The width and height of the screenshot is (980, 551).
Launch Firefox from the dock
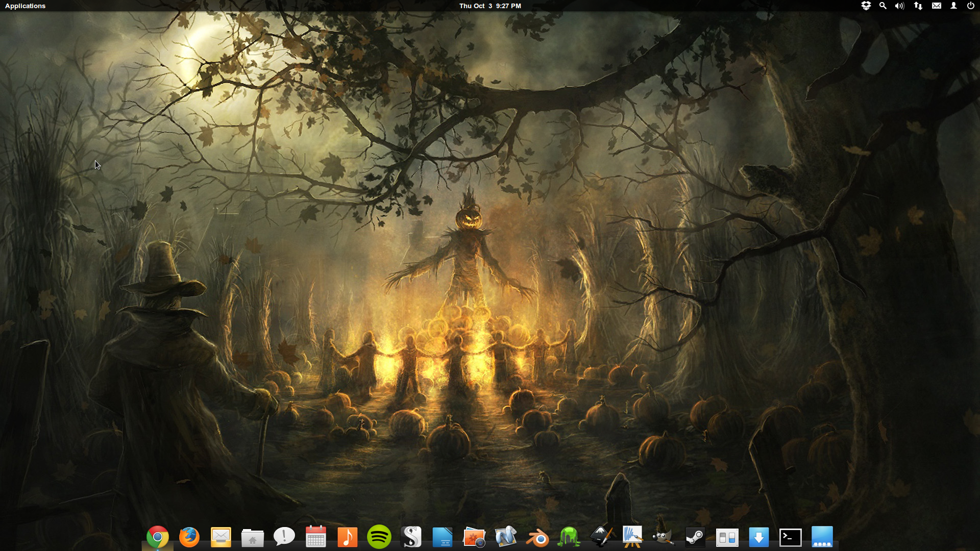pyautogui.click(x=189, y=537)
